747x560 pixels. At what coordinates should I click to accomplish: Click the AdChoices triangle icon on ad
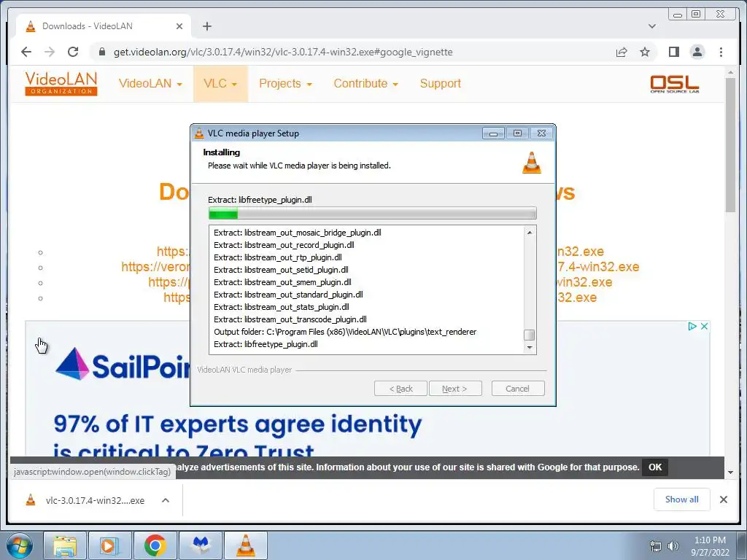(692, 326)
